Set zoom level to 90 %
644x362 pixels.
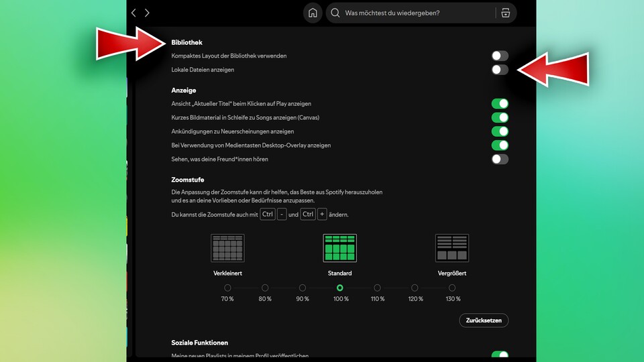303,288
